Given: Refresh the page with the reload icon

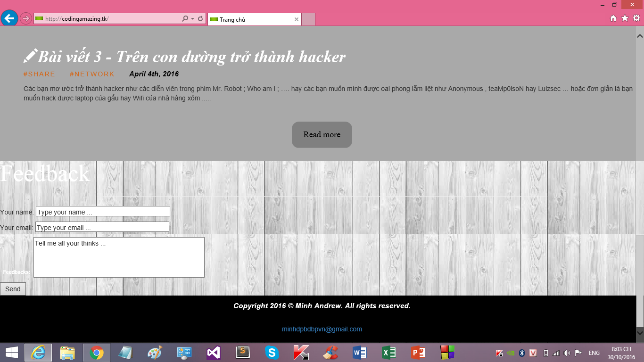Looking at the screenshot, I should 200,19.
